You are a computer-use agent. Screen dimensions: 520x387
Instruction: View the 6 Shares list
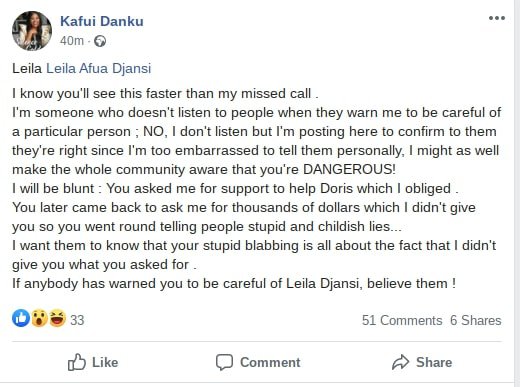pos(476,320)
